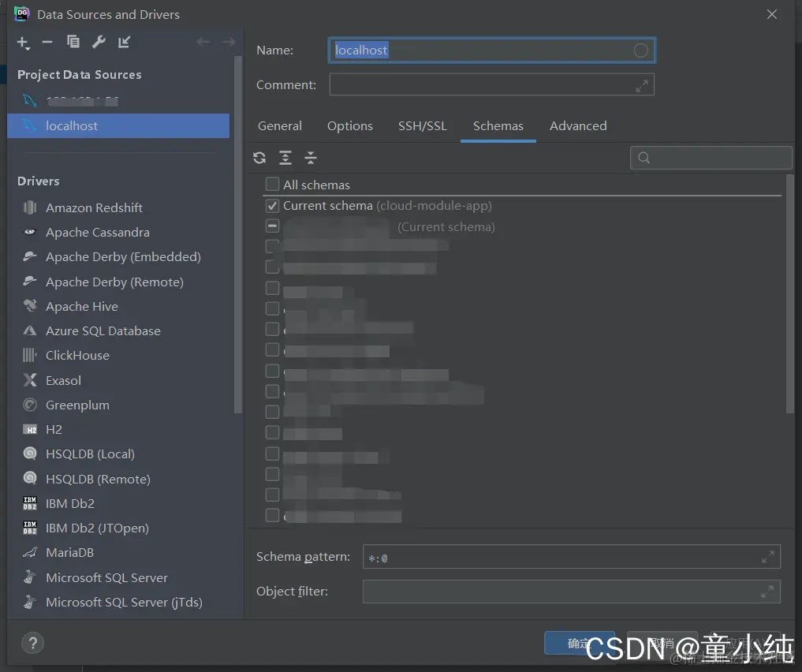Refresh the schemas list
Image resolution: width=802 pixels, height=672 pixels.
click(x=259, y=158)
